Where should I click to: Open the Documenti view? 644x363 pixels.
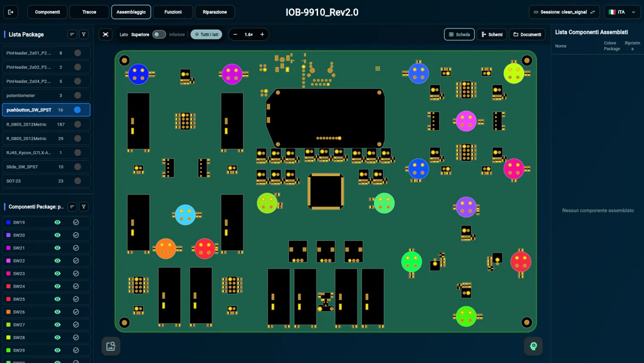pyautogui.click(x=527, y=34)
